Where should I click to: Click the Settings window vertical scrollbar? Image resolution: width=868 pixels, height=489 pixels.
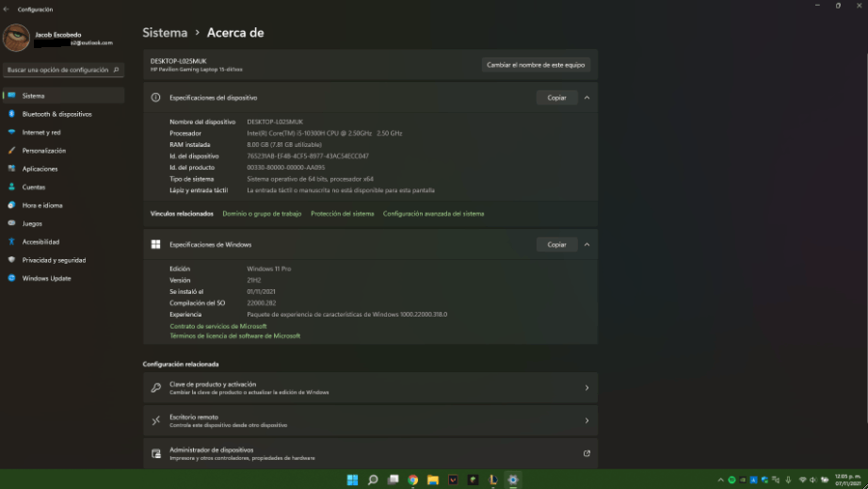tap(866, 238)
